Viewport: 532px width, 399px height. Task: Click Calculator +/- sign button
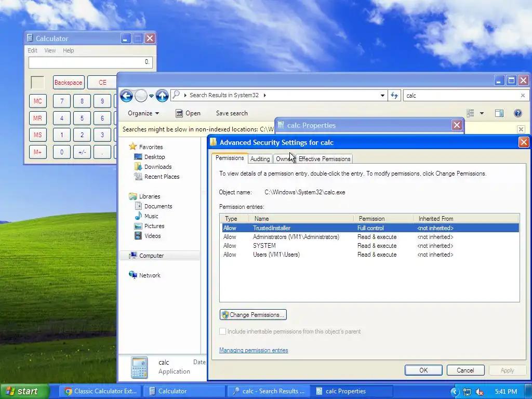coord(82,152)
